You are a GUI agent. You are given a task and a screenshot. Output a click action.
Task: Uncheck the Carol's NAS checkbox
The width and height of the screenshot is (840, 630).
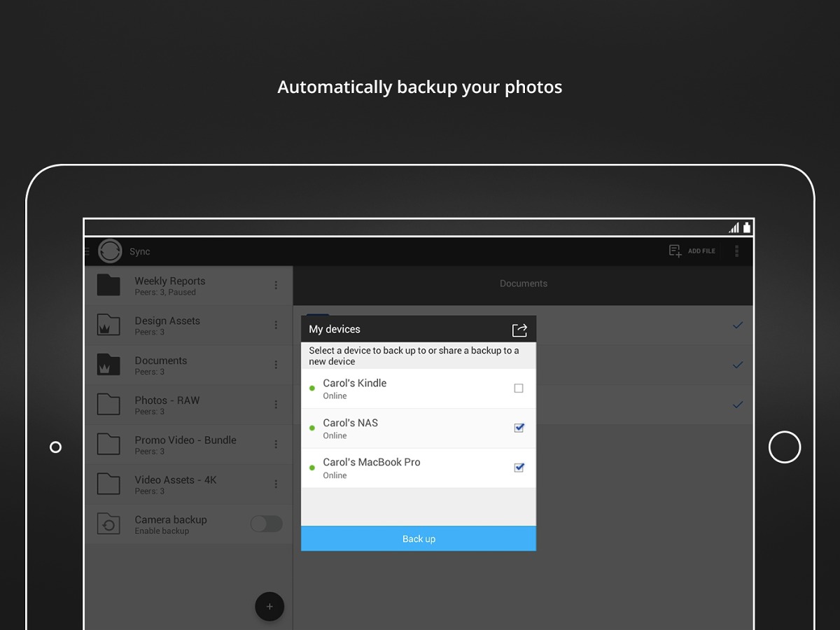[519, 428]
